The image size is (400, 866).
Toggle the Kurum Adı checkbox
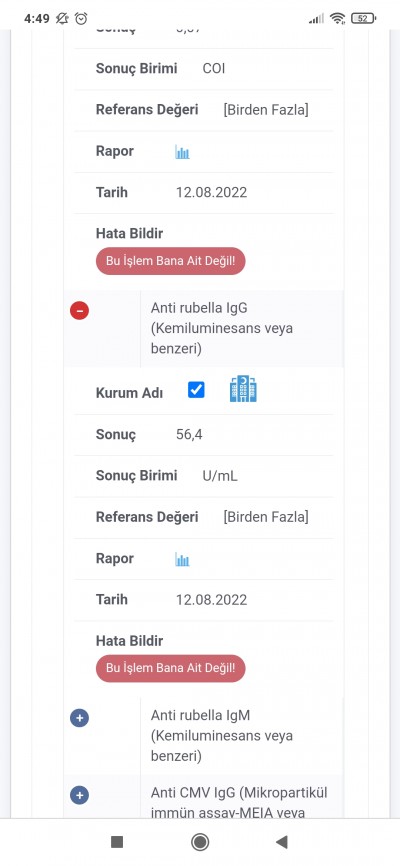click(x=196, y=390)
